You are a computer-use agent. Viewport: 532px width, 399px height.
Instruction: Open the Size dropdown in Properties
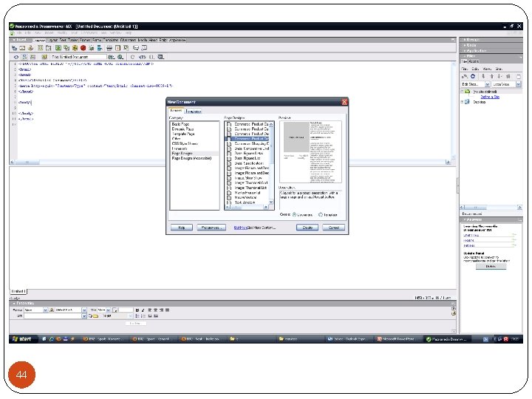click(x=108, y=310)
